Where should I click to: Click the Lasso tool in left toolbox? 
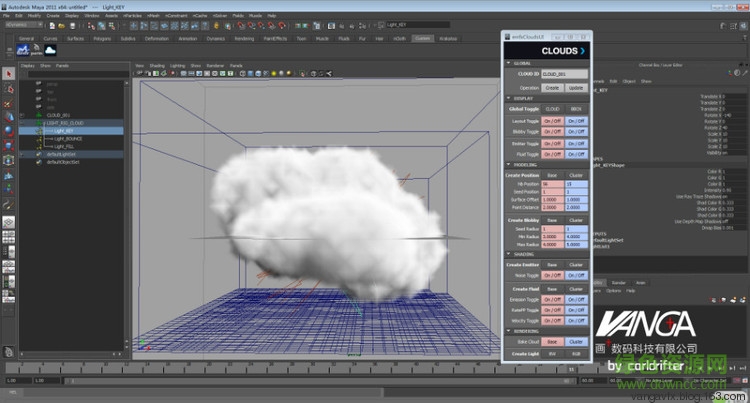tap(8, 87)
